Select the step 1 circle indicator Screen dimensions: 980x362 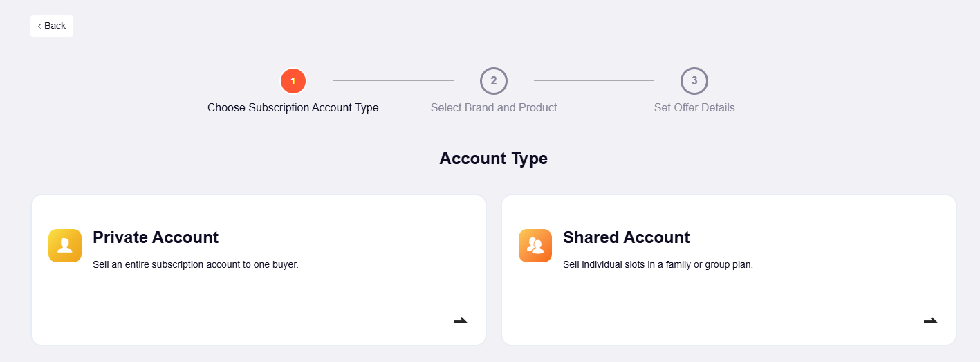point(293,81)
